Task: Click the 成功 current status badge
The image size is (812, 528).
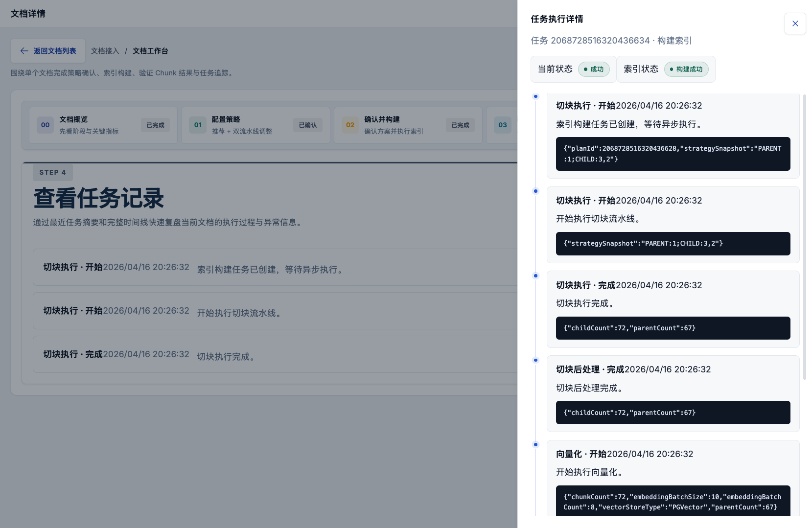Action: pyautogui.click(x=594, y=69)
